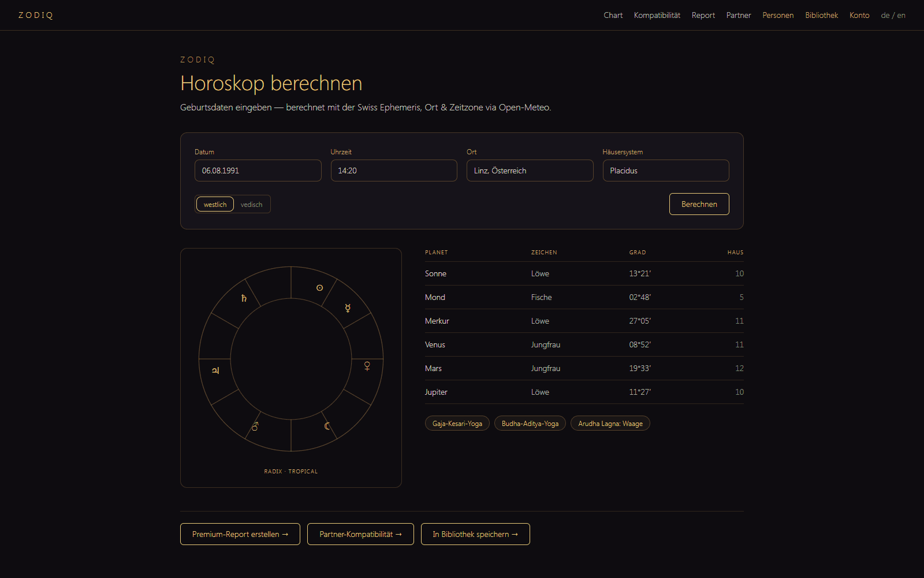
Task: Click the Budha-Aditya-Yoga tag
Action: point(530,424)
